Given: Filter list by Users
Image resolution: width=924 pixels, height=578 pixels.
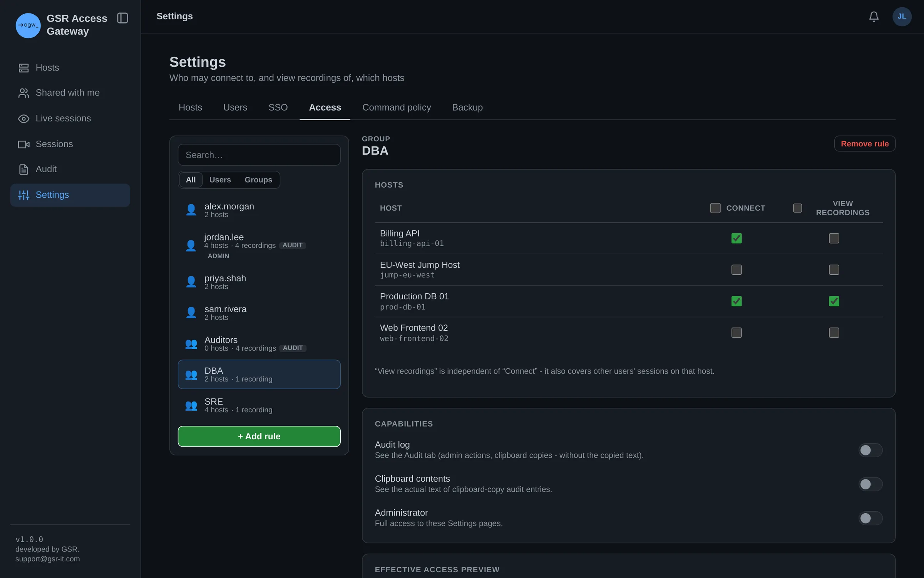Looking at the screenshot, I should [x=220, y=180].
